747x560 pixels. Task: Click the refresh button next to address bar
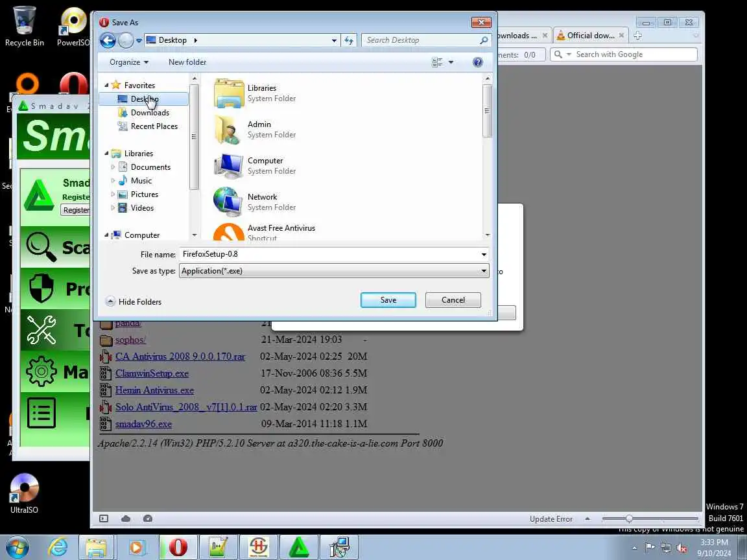pos(350,40)
